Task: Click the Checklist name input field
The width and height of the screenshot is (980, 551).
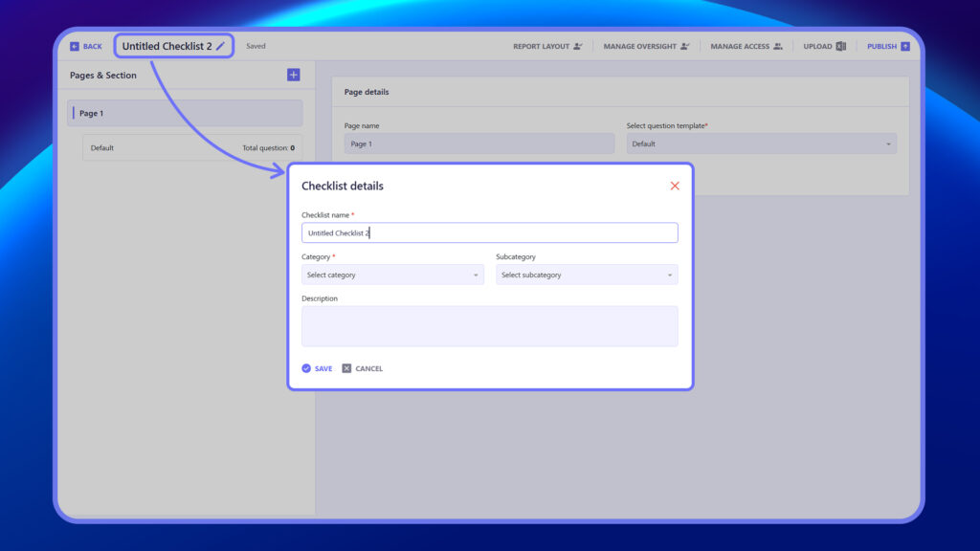Action: pos(489,233)
